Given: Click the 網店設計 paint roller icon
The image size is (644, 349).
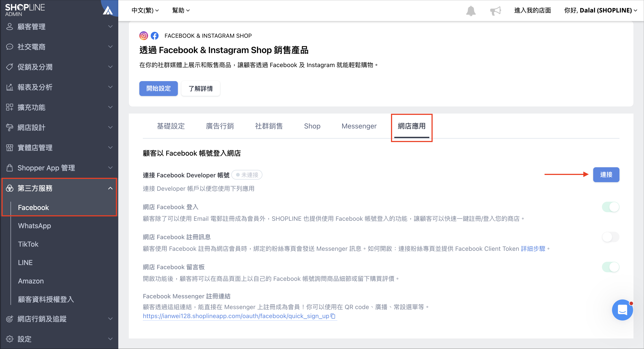Looking at the screenshot, I should 9,127.
